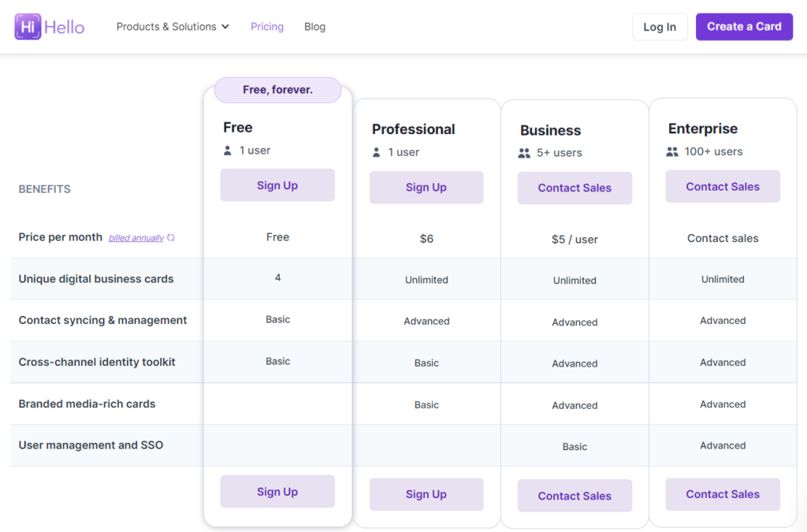This screenshot has width=807, height=532.
Task: Click the HiHello logo icon
Action: (x=28, y=27)
